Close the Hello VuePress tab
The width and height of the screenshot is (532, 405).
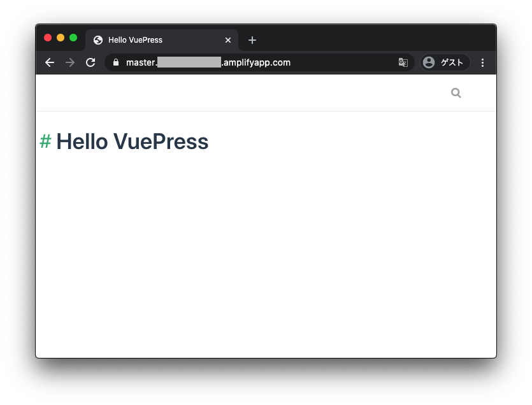point(228,40)
